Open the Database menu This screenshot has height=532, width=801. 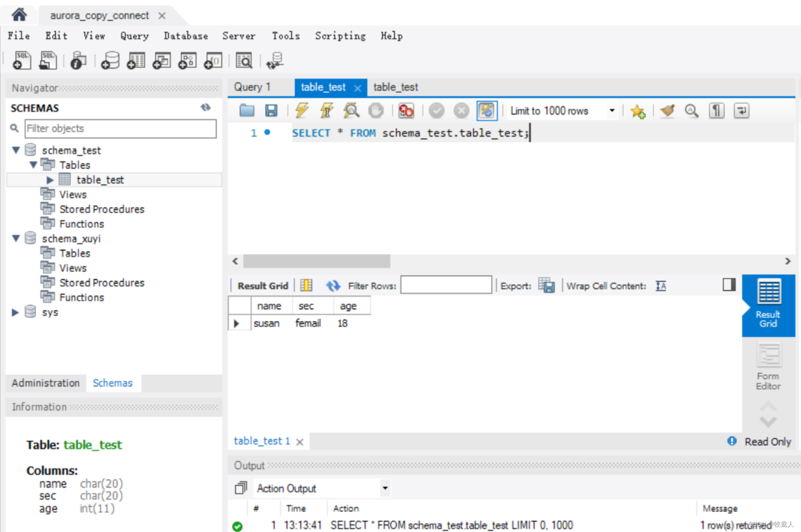click(x=185, y=36)
